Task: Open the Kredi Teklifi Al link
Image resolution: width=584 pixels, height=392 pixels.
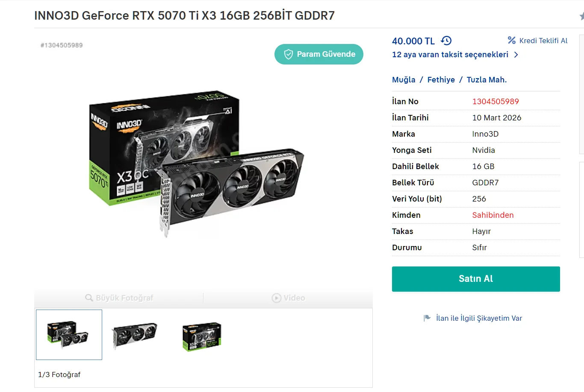Action: pos(543,41)
